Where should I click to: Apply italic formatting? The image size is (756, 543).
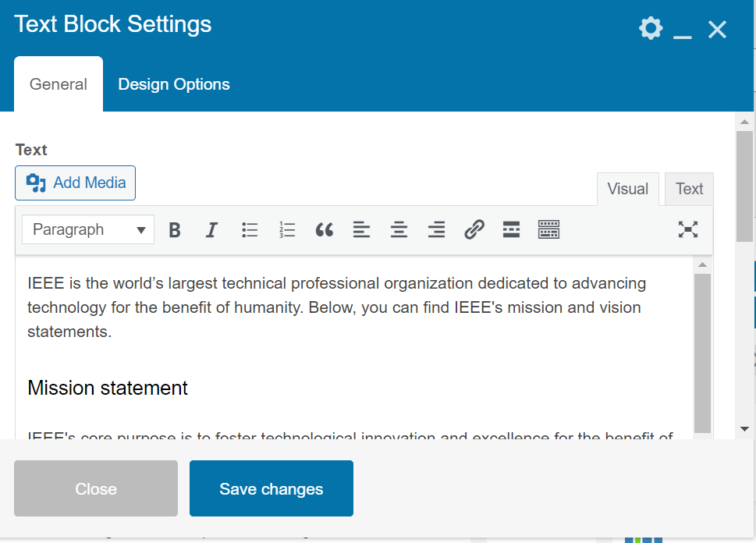[211, 229]
